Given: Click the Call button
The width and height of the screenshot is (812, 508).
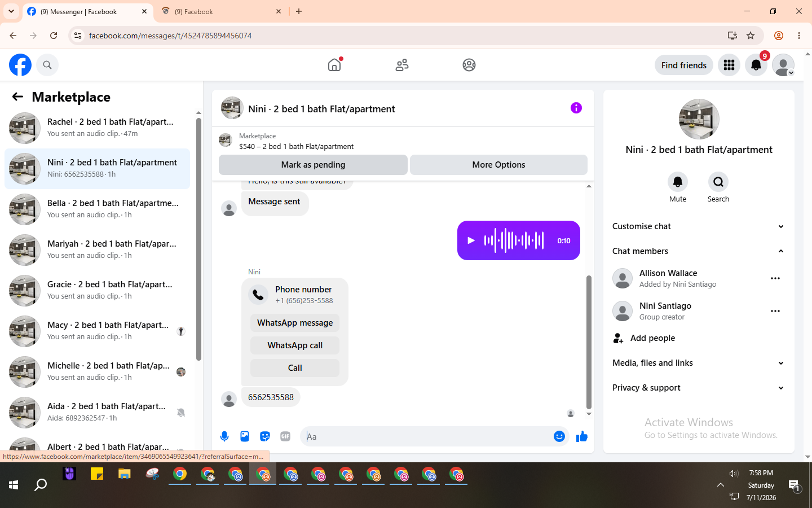Looking at the screenshot, I should 295,368.
